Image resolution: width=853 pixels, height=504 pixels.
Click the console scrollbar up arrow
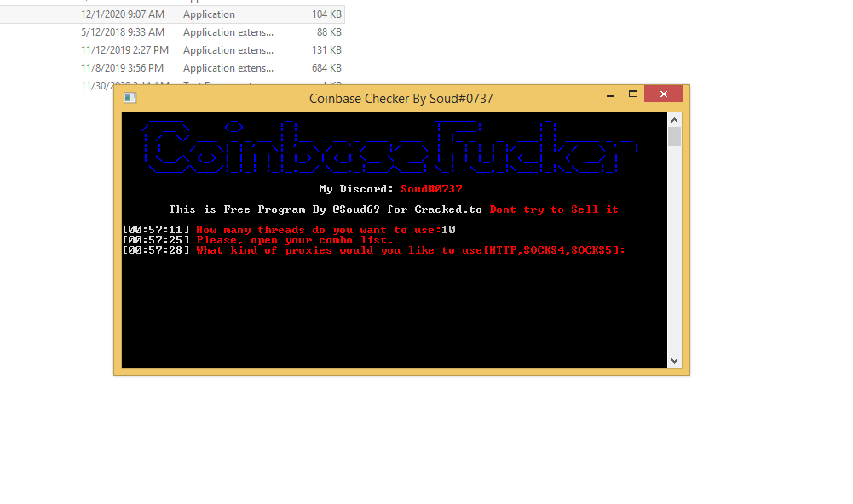(x=674, y=119)
